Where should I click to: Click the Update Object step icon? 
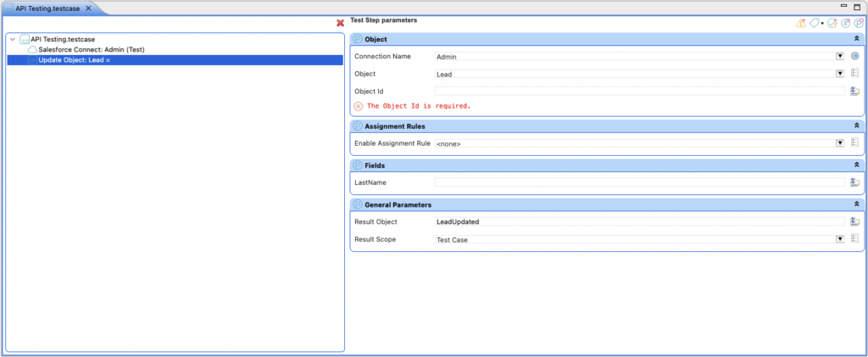(33, 59)
